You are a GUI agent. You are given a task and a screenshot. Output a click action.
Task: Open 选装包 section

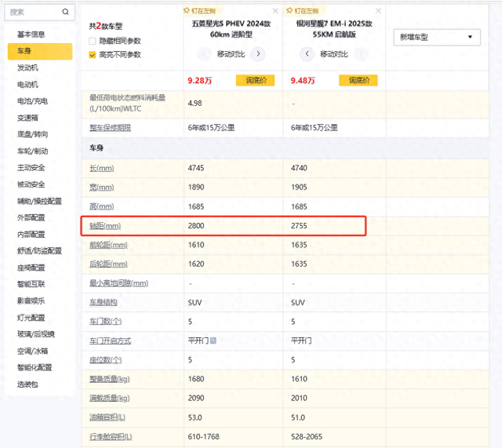[x=27, y=384]
